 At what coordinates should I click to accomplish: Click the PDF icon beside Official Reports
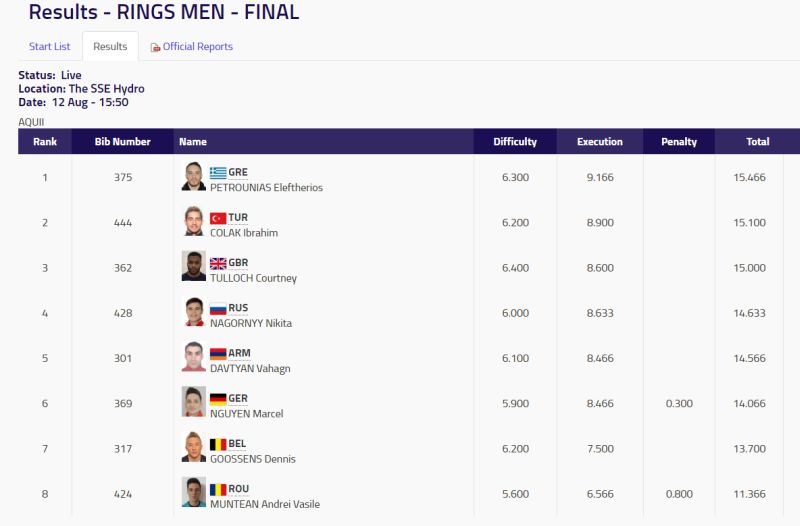(x=155, y=47)
